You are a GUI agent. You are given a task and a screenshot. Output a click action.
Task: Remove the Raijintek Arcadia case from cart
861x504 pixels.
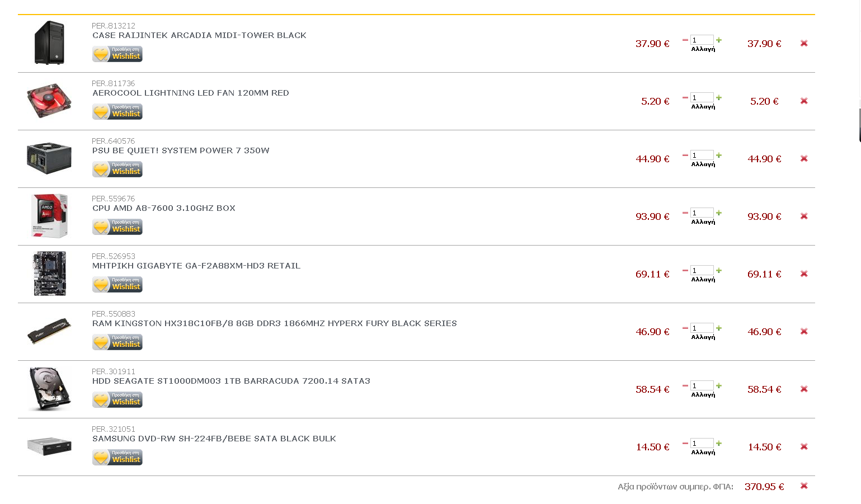[x=804, y=43]
